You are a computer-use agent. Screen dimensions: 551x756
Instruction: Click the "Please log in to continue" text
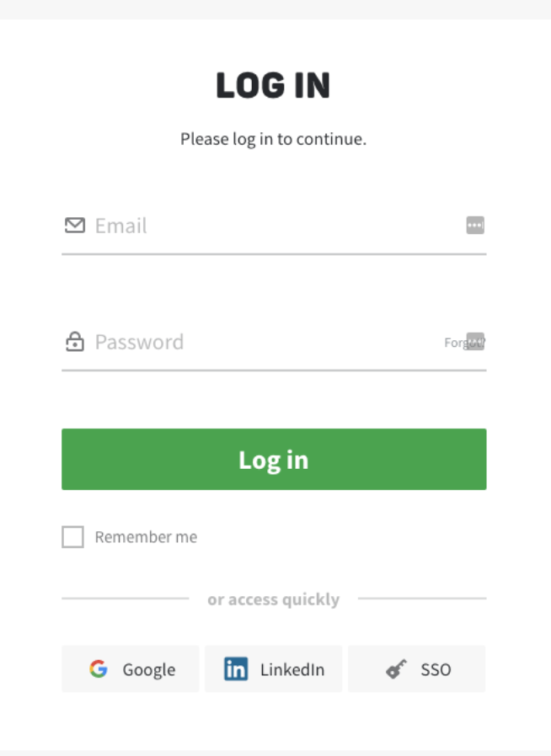click(x=273, y=139)
